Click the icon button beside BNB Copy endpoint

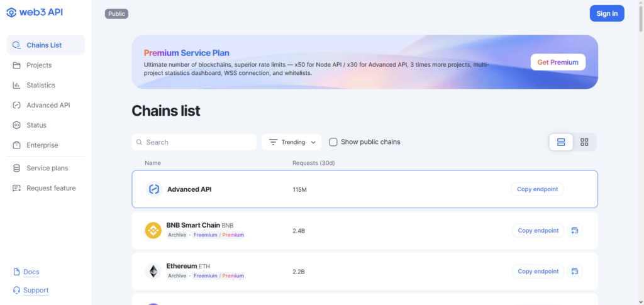point(575,230)
